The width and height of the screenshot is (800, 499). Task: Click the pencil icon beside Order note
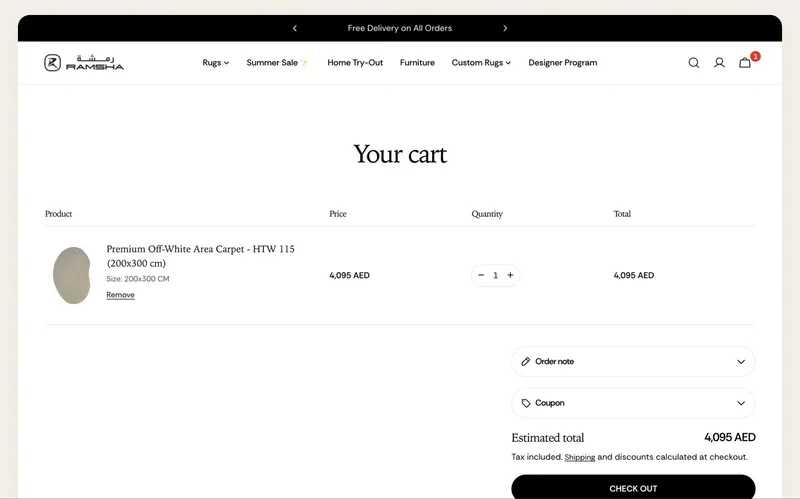coord(526,362)
